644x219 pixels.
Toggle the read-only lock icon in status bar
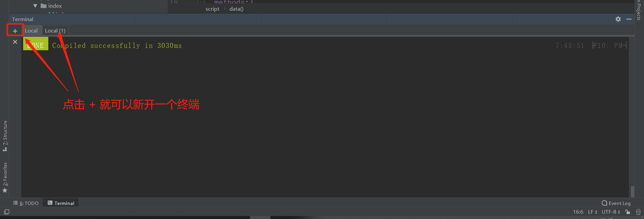tap(628, 212)
